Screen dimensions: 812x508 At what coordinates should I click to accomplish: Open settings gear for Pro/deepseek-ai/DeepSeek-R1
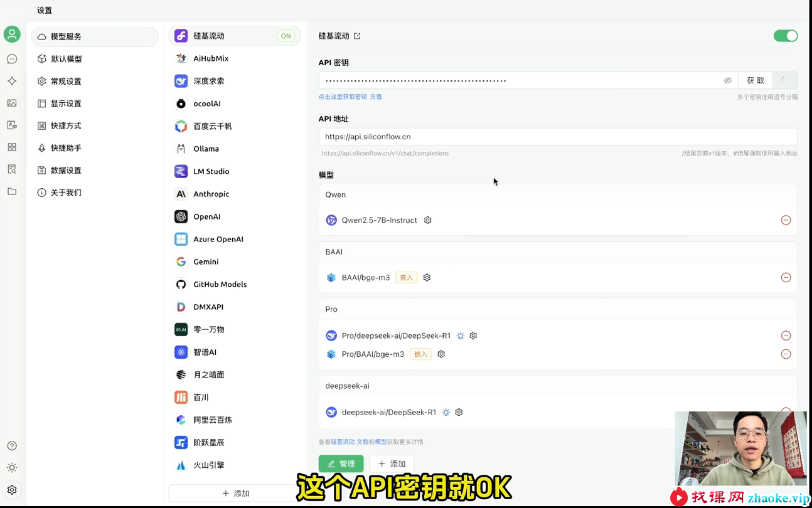474,336
